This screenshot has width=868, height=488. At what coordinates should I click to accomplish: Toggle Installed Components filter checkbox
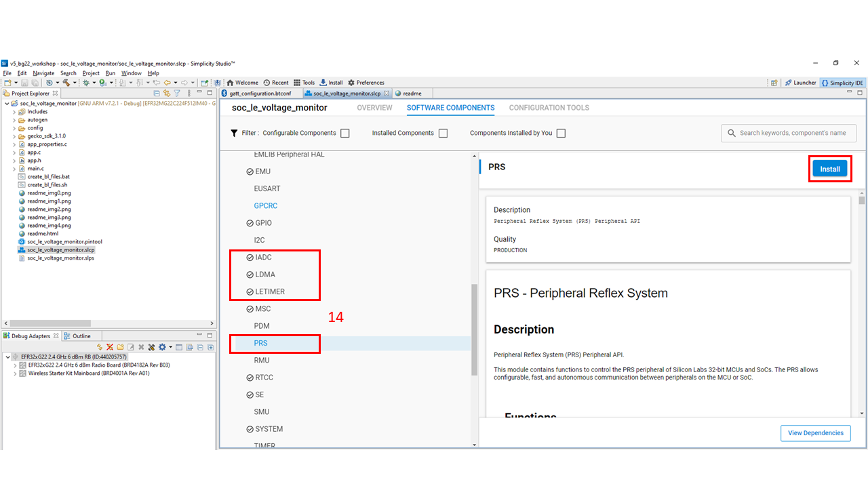[443, 134]
